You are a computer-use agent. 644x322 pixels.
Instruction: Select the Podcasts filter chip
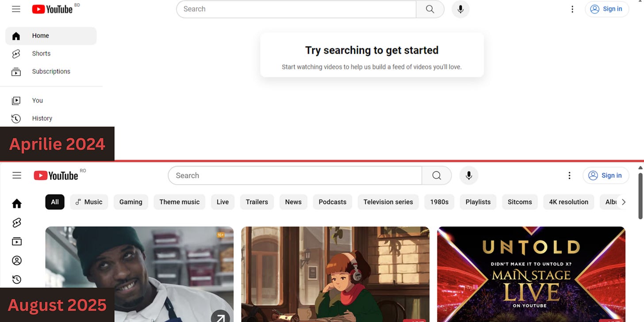coord(333,202)
